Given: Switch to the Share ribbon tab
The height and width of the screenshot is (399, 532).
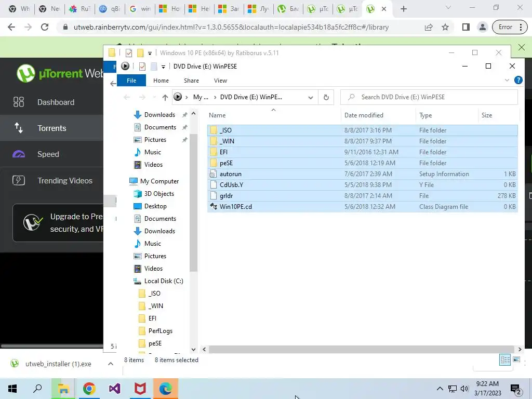Looking at the screenshot, I should point(191,81).
